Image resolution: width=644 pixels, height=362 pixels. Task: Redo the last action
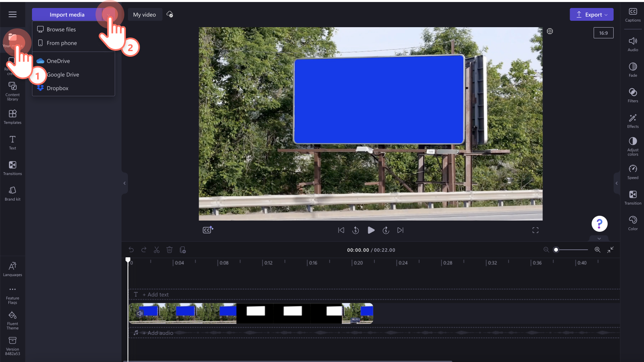click(x=144, y=250)
